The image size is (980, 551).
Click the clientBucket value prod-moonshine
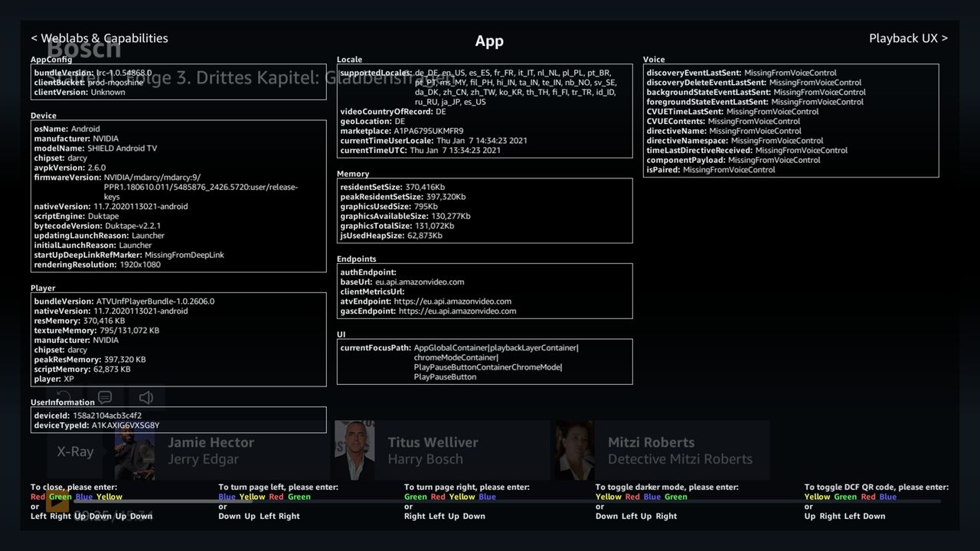coord(116,83)
